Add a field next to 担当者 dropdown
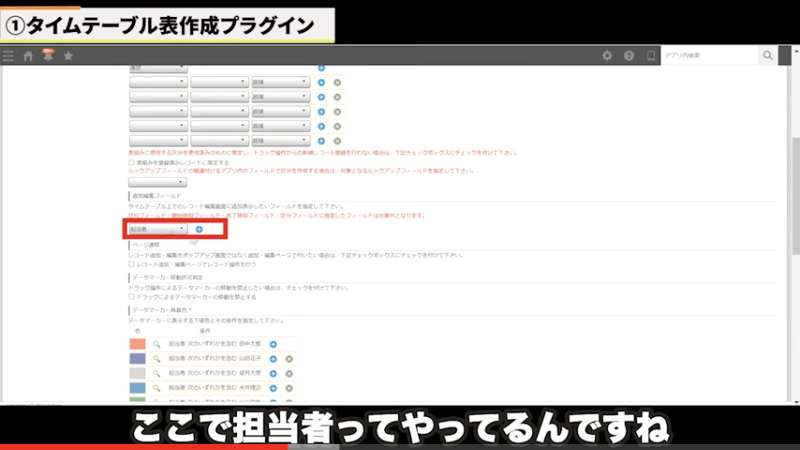 (x=198, y=229)
